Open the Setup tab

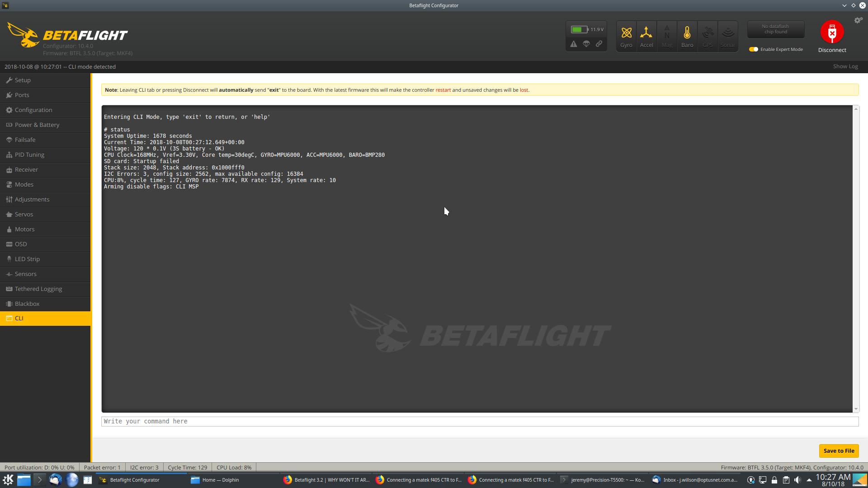pyautogui.click(x=45, y=80)
